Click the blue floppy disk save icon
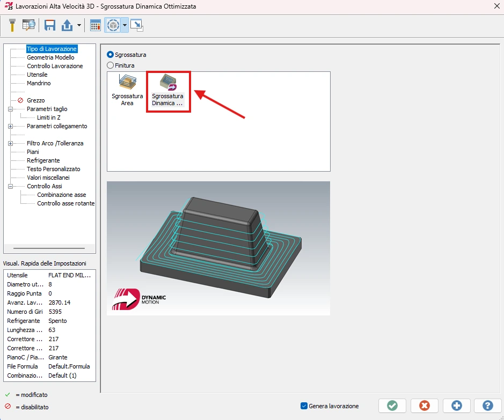The width and height of the screenshot is (504, 420). pyautogui.click(x=50, y=25)
